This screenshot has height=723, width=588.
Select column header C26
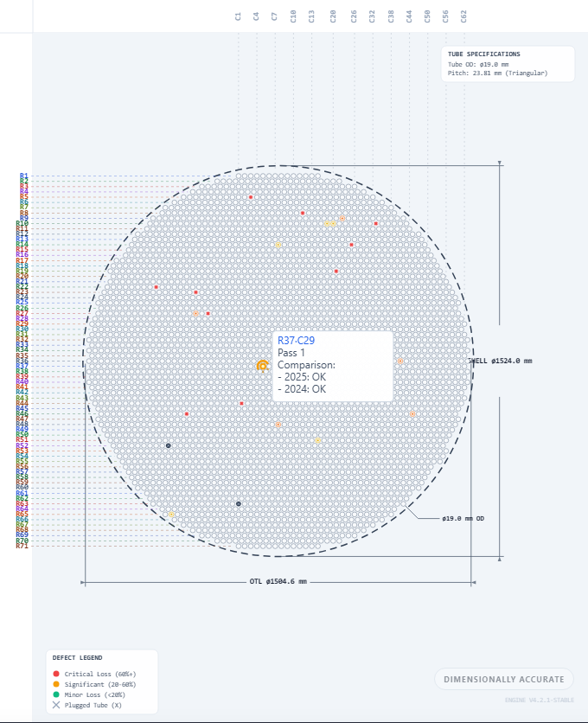(x=354, y=16)
